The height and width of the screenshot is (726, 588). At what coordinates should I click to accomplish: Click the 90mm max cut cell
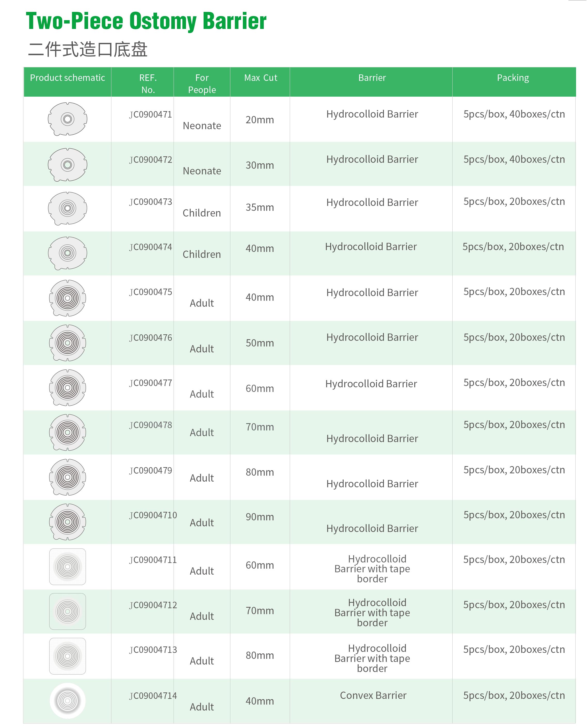pyautogui.click(x=260, y=517)
